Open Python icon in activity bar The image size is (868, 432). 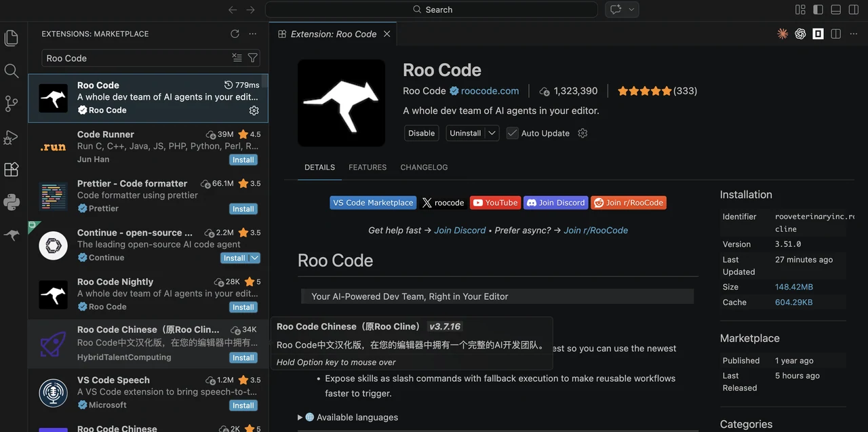tap(12, 201)
